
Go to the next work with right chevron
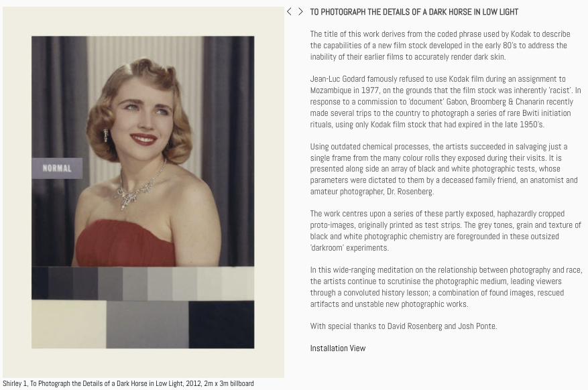point(300,11)
